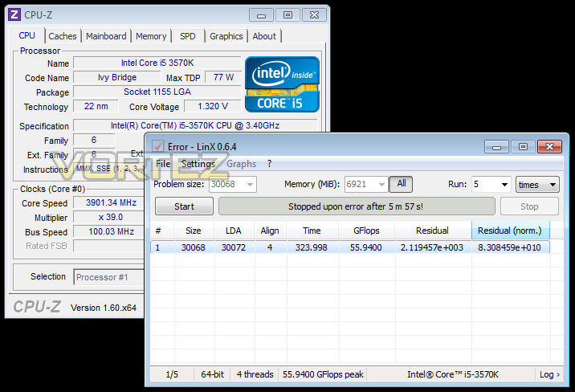Close the CPU-Z window

[314, 15]
